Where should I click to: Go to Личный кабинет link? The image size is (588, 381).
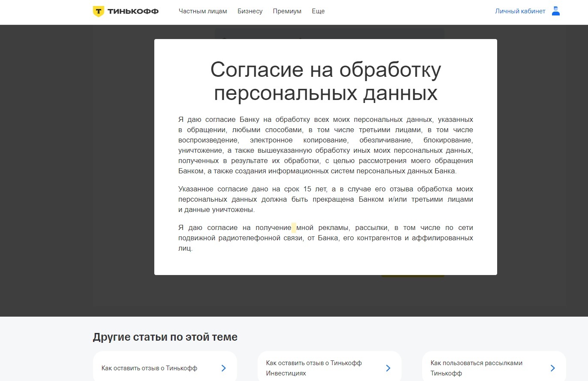pos(520,11)
